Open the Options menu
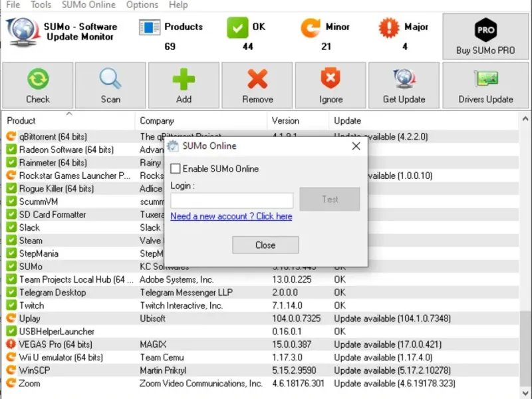 (x=142, y=5)
